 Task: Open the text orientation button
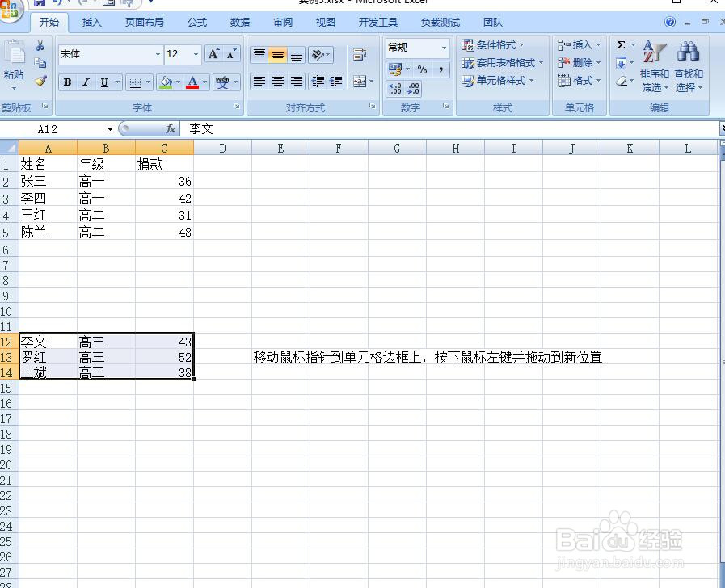coord(320,54)
